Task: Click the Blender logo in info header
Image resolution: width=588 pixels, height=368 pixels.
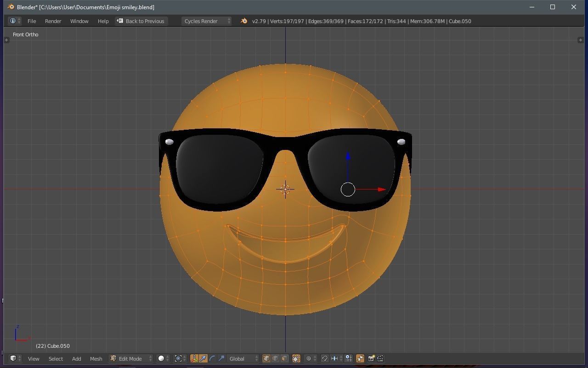Action: point(244,21)
